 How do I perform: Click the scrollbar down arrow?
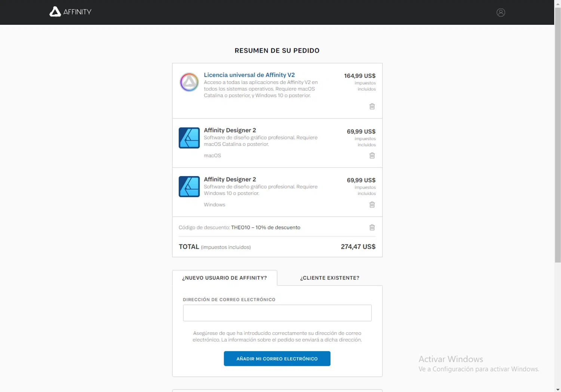point(558,389)
